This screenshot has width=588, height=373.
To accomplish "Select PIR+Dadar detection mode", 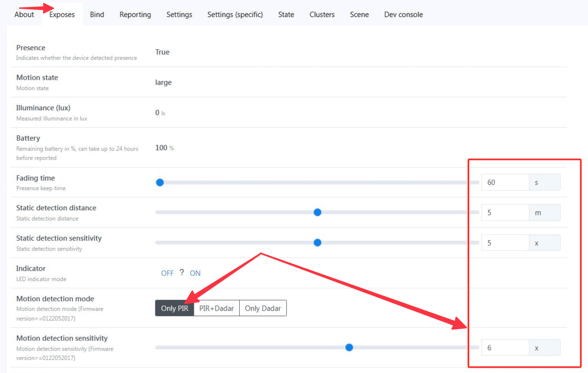I will [216, 308].
